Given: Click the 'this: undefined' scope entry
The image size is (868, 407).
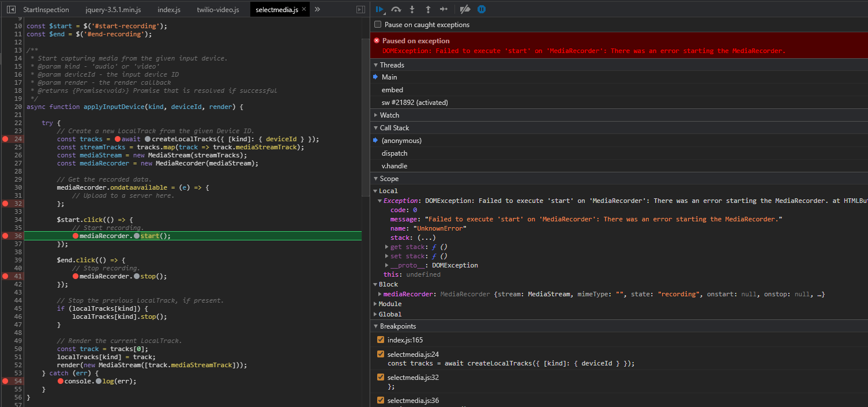Looking at the screenshot, I should 412,274.
